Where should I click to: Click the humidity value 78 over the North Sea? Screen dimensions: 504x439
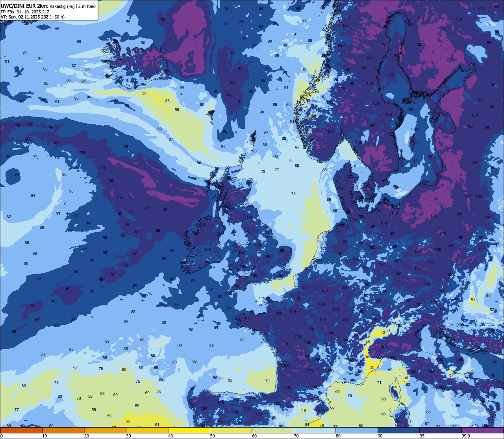click(x=263, y=171)
